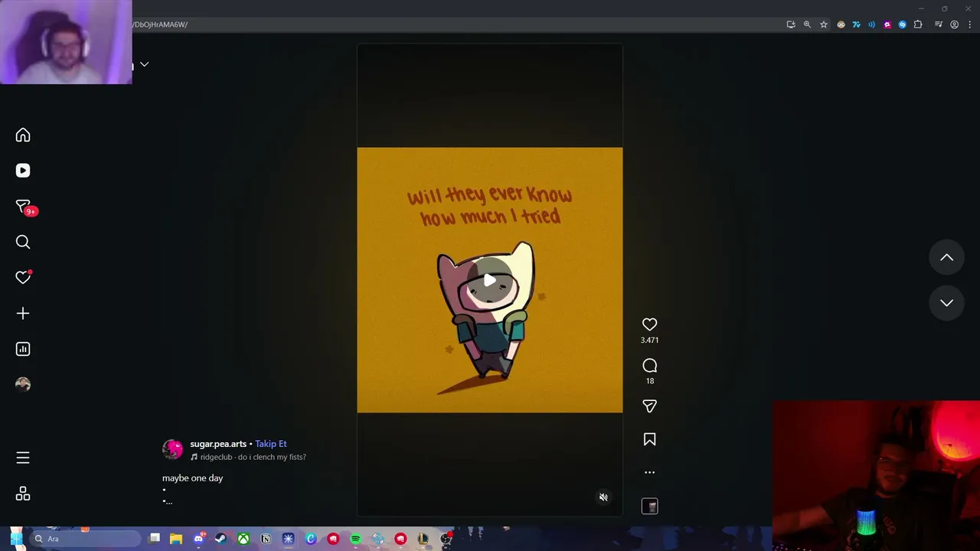
Task: Open the Chrome three-dot menu
Action: pos(969,24)
